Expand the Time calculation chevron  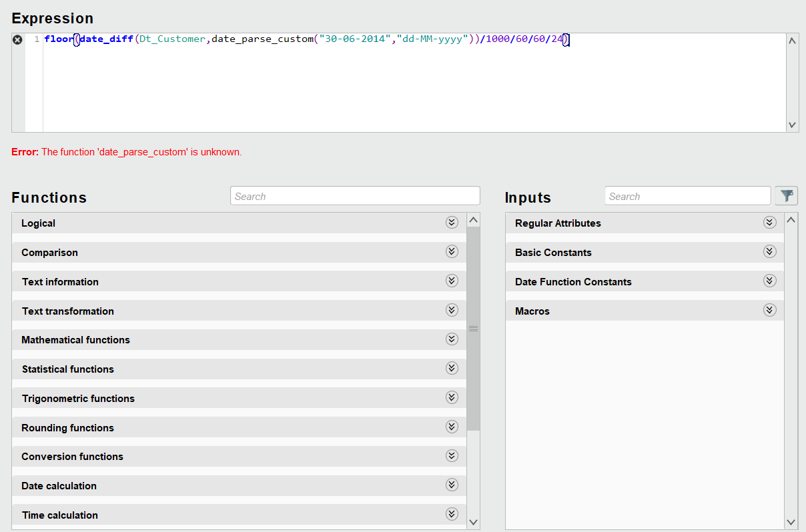coord(452,514)
